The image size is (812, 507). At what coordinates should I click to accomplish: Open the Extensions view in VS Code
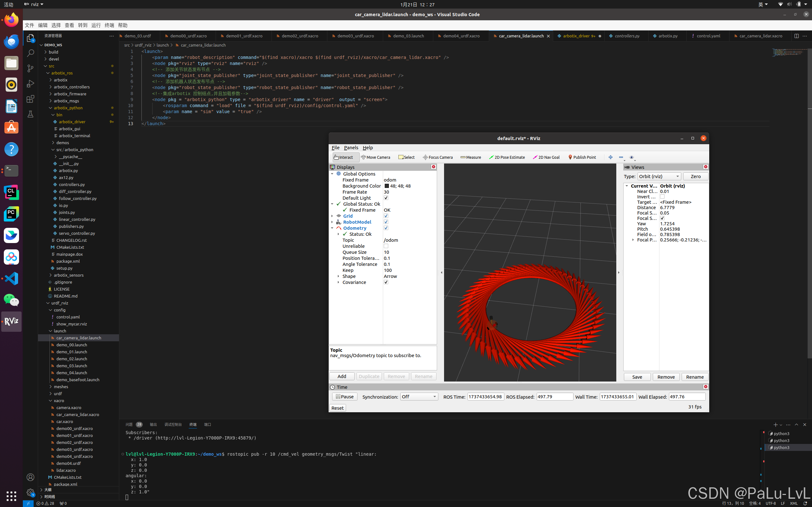click(30, 99)
